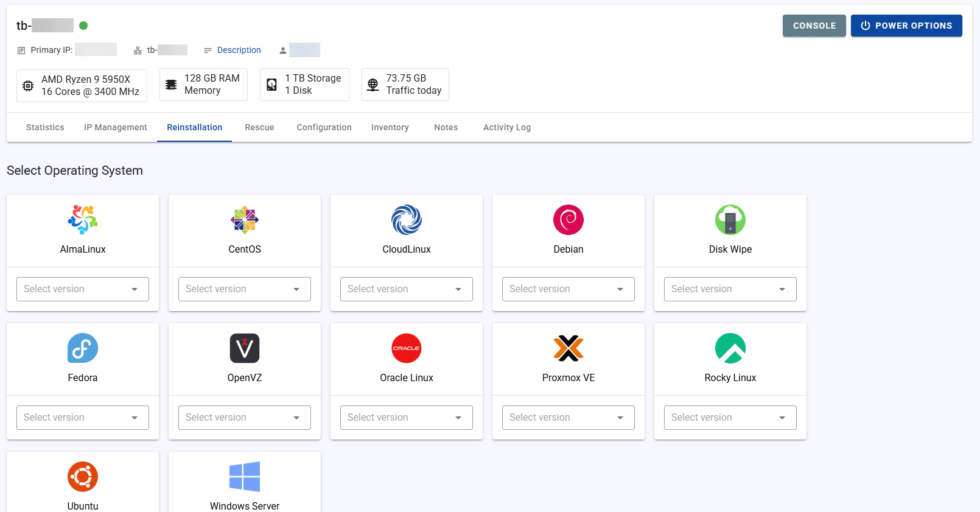980x512 pixels.
Task: Click the Disk Wipe icon
Action: [730, 220]
